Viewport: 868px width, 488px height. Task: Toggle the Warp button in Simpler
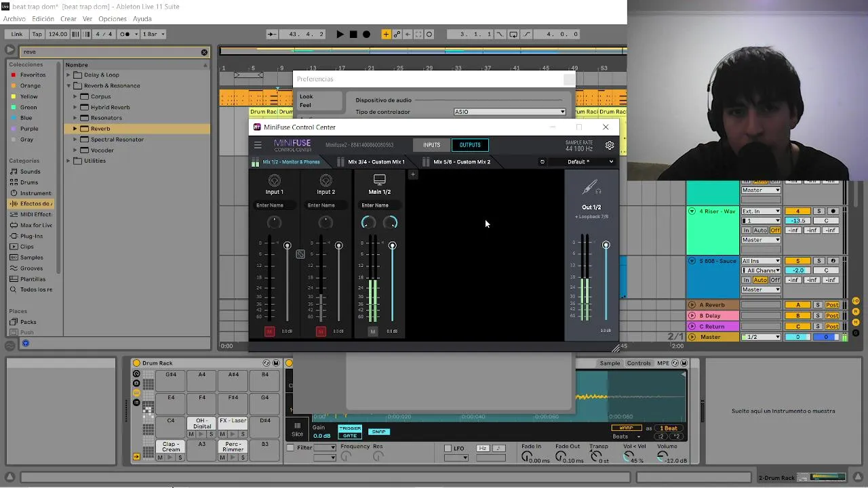pos(626,428)
